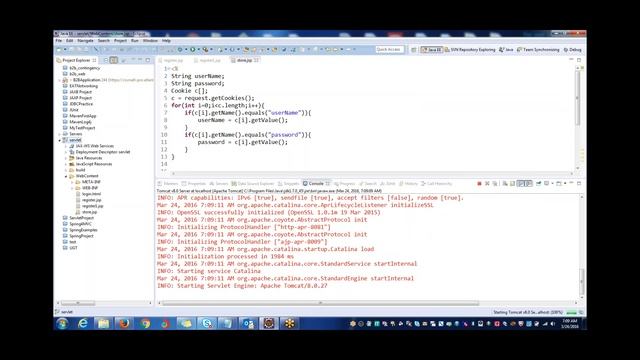Click the red Terminate console button
This screenshot has width=640, height=360.
479,184
